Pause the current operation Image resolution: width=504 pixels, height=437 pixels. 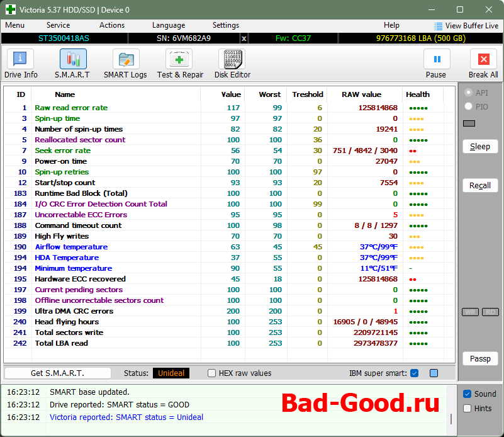(x=436, y=64)
